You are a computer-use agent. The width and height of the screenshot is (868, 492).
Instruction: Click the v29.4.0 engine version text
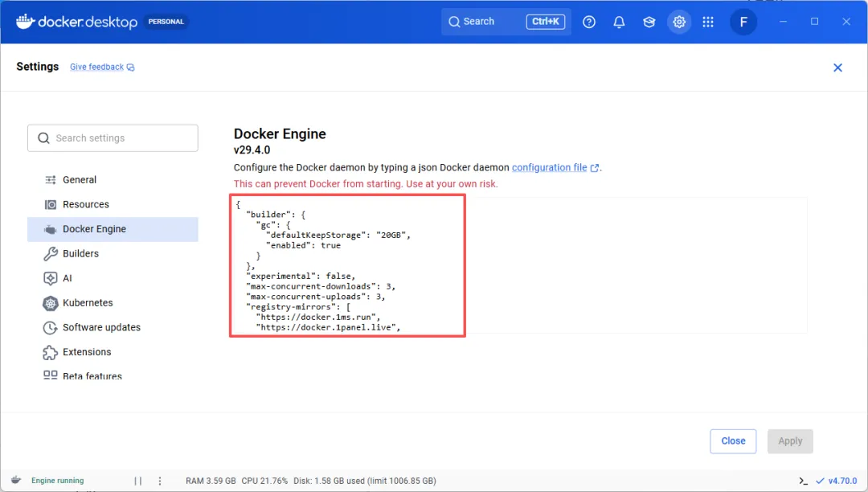tap(252, 150)
